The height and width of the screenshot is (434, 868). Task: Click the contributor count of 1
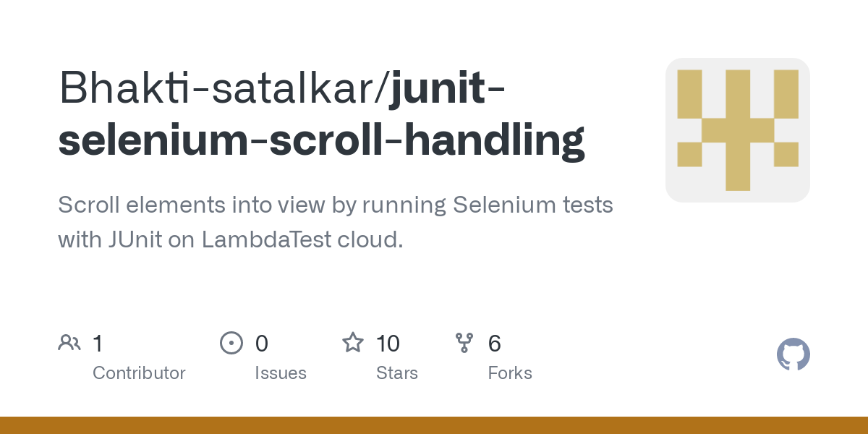(x=98, y=344)
